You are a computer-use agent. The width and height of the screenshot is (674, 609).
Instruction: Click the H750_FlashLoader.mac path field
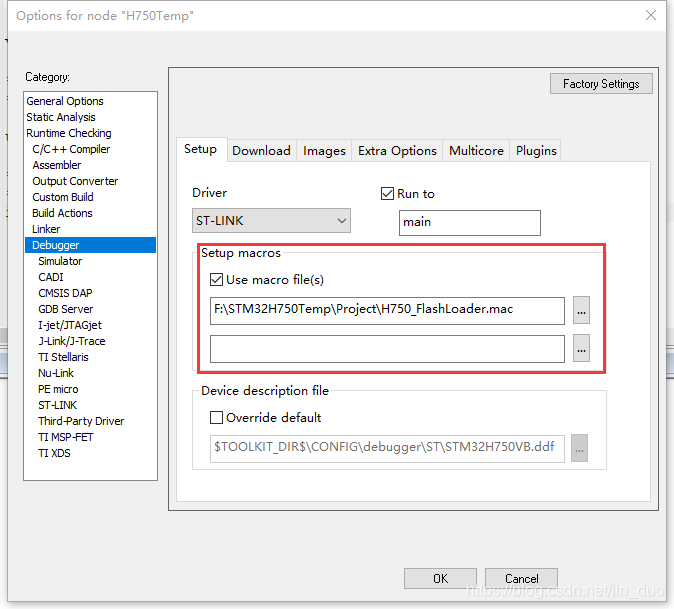click(387, 310)
